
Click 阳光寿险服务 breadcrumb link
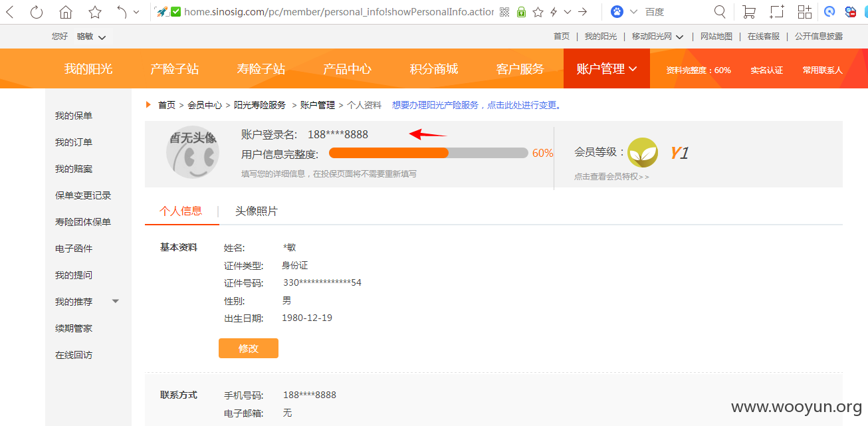pyautogui.click(x=260, y=105)
